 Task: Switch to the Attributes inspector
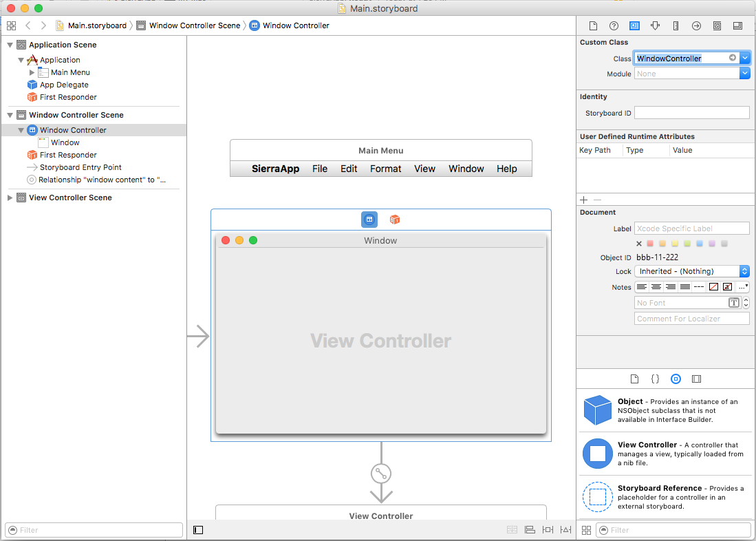coord(656,26)
